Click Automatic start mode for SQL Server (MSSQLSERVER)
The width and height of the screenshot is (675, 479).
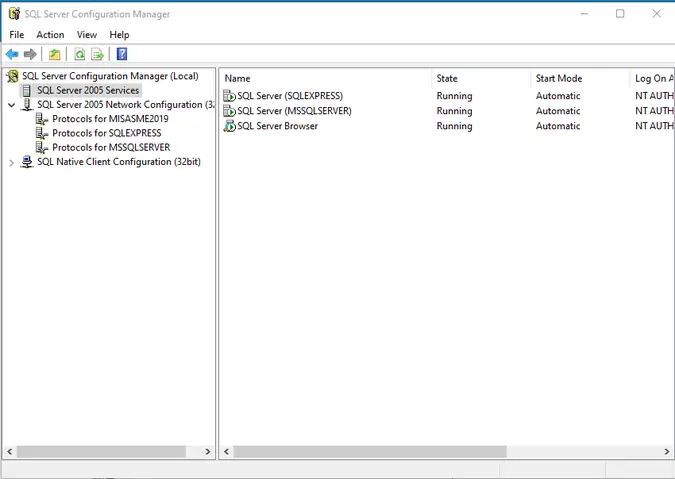point(558,111)
